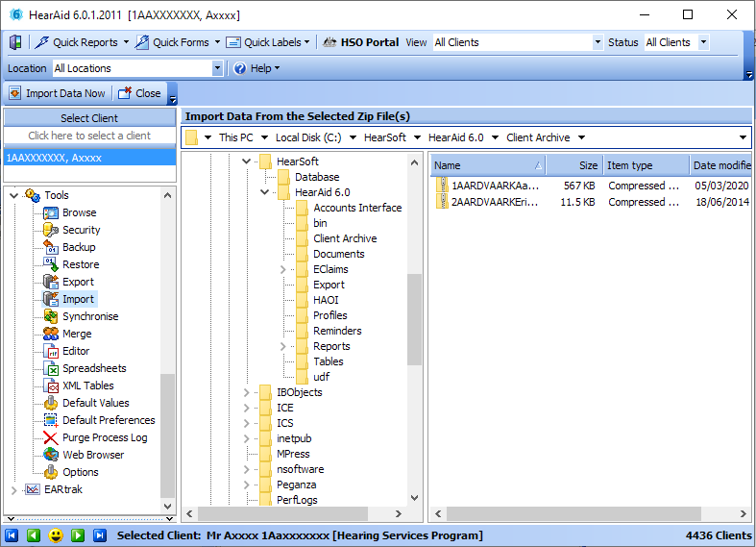Click Local Disk (C:) breadcrumb
This screenshot has height=547, width=756.
point(308,138)
